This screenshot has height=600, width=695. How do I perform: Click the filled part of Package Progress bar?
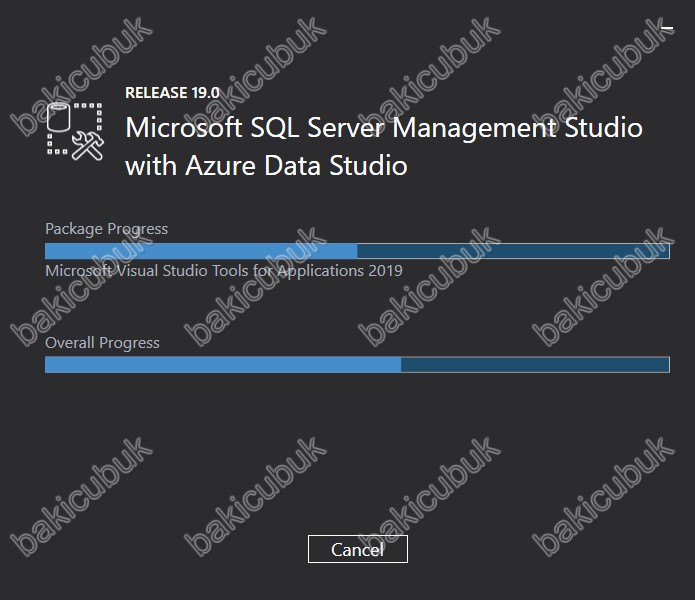pos(201,251)
